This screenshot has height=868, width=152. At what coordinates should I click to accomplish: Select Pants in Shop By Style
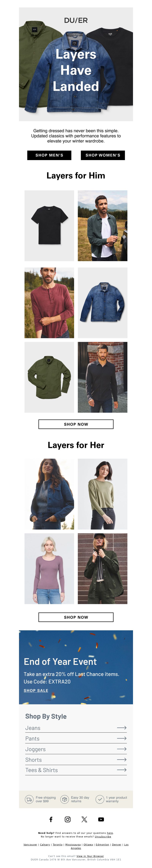click(76, 738)
